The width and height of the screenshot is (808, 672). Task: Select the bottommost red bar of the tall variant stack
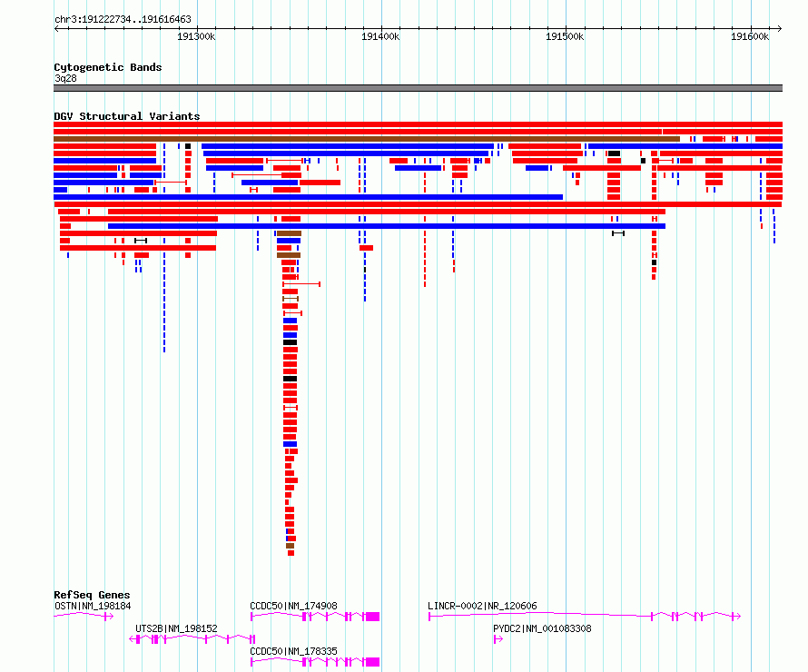coord(291,553)
